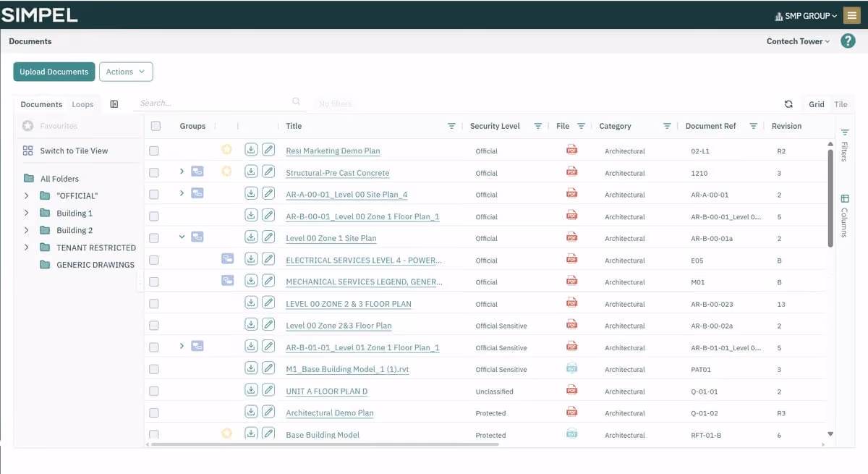Switch to Grid view
The image size is (868, 474).
(x=817, y=104)
